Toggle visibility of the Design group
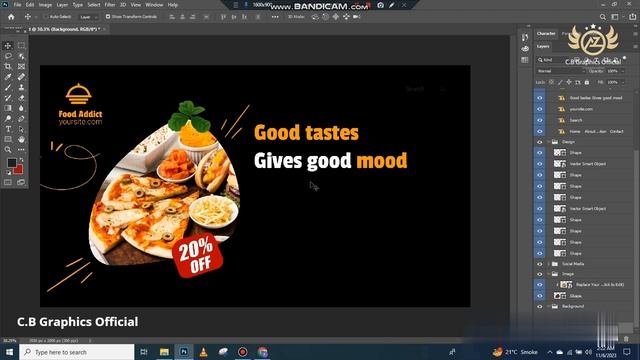 coord(540,142)
